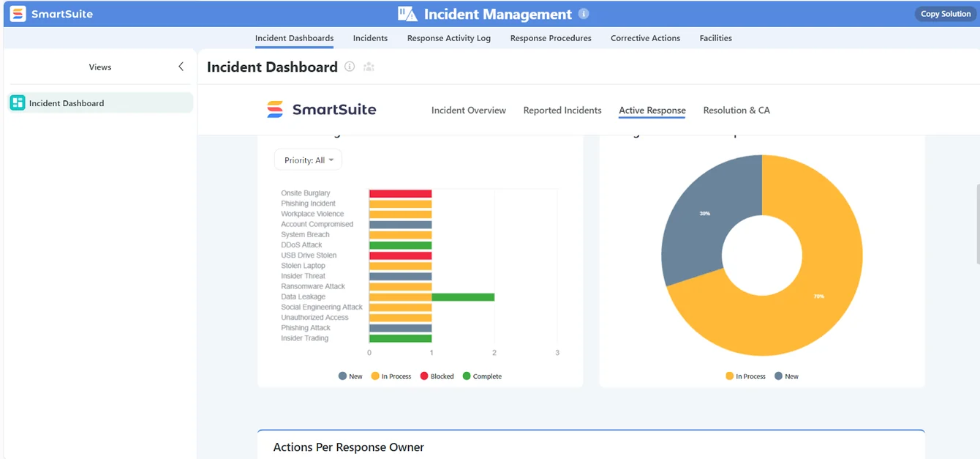Click the Copy Solution button
This screenshot has height=459, width=980.
[945, 14]
